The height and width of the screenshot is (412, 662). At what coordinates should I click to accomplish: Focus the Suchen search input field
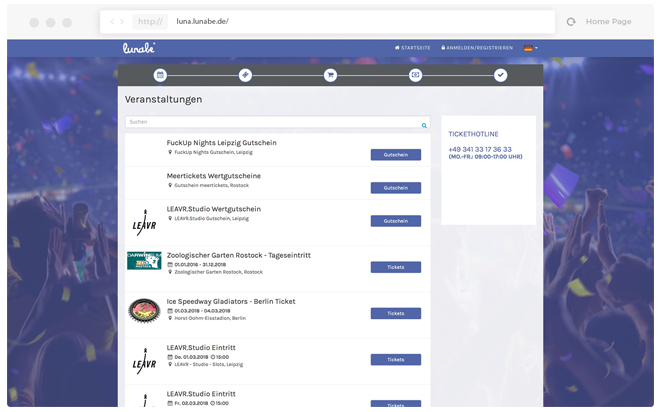pos(277,122)
